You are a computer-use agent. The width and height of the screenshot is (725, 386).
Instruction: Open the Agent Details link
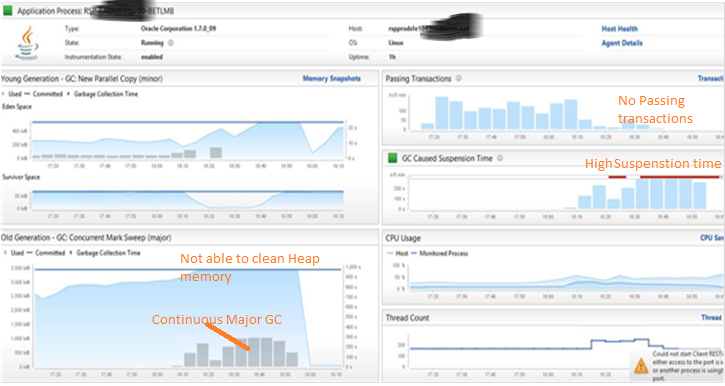pos(622,43)
